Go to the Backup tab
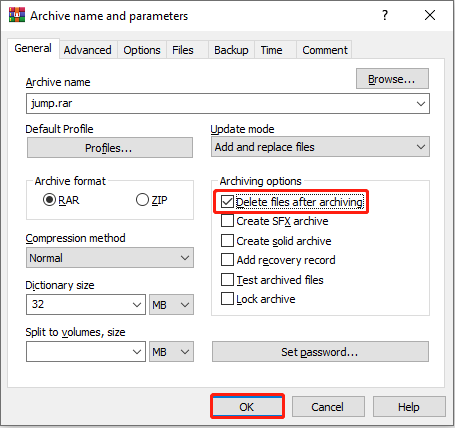 click(x=231, y=50)
